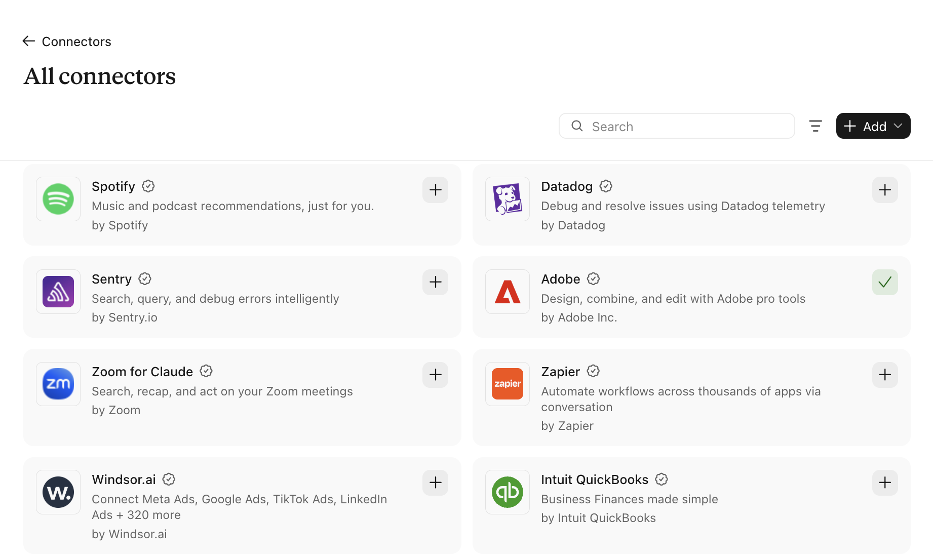
Task: Add Intuit QuickBooks with plus button
Action: click(x=885, y=483)
